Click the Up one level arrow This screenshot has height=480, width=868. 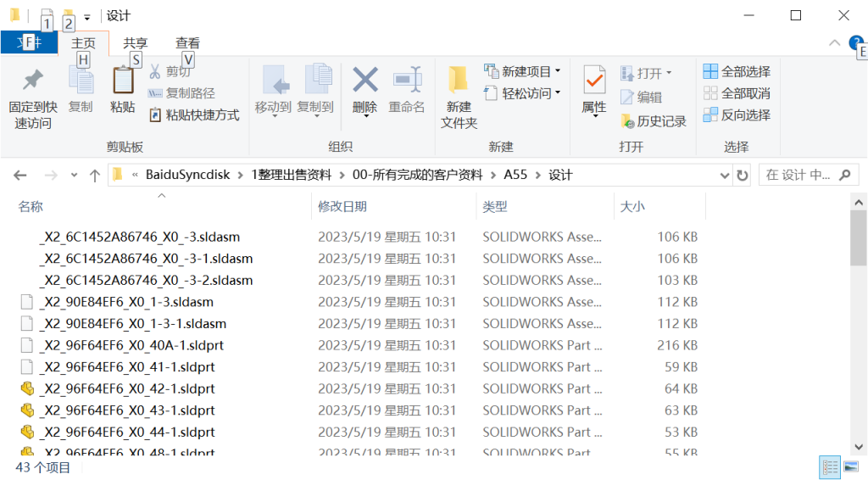95,176
